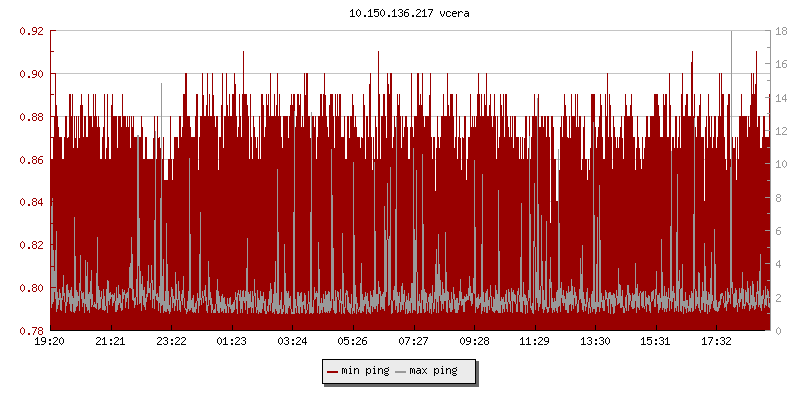This screenshot has height=400, width=800.
Task: Click the 11:29 time axis label
Action: click(x=534, y=342)
